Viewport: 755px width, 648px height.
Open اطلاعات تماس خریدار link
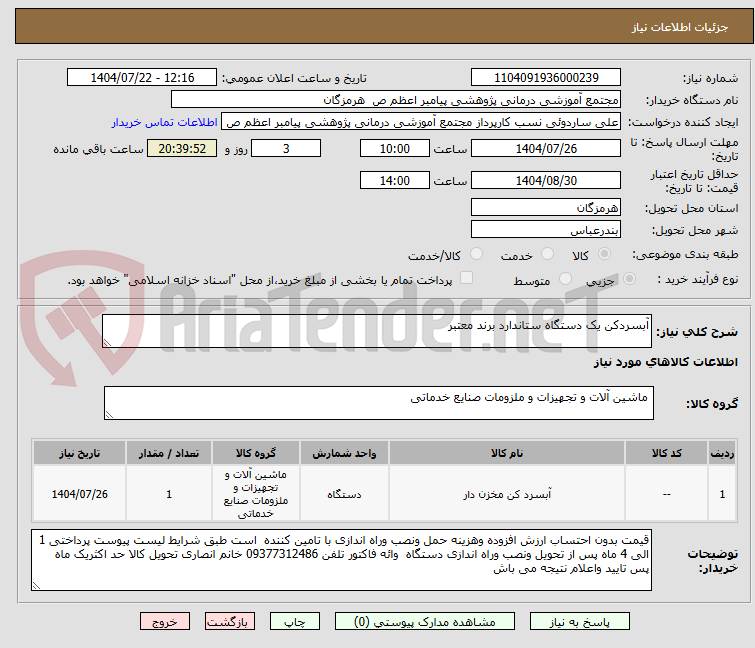point(165,122)
